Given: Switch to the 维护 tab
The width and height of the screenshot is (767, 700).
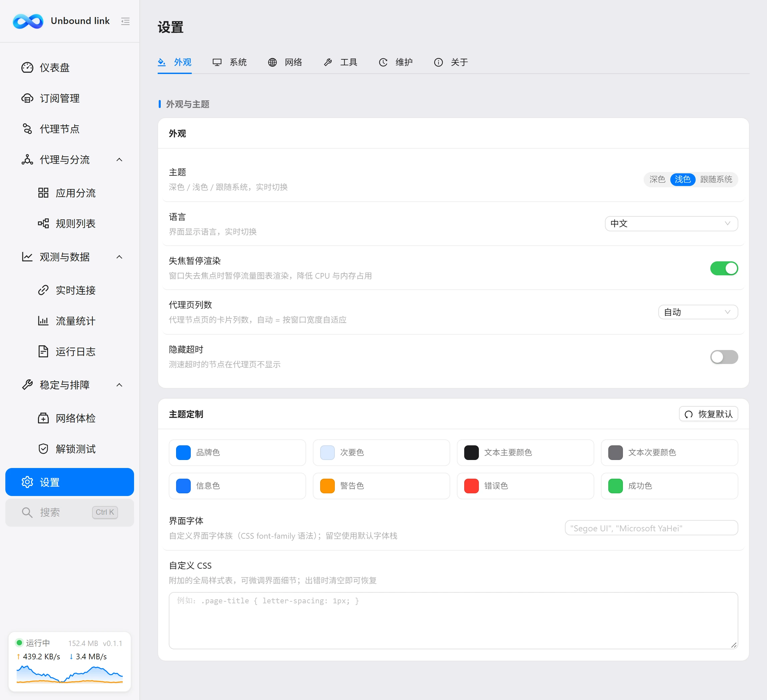Looking at the screenshot, I should 396,62.
